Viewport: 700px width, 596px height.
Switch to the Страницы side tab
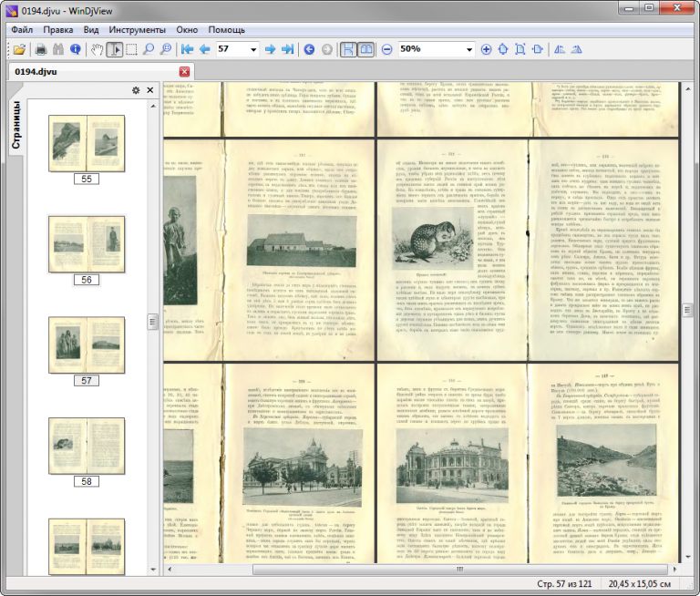click(x=15, y=125)
